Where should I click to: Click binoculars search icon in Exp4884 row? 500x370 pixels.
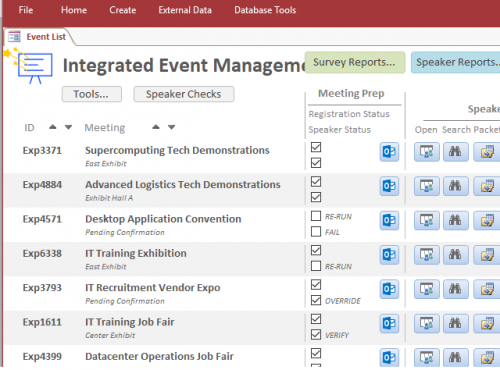click(456, 186)
